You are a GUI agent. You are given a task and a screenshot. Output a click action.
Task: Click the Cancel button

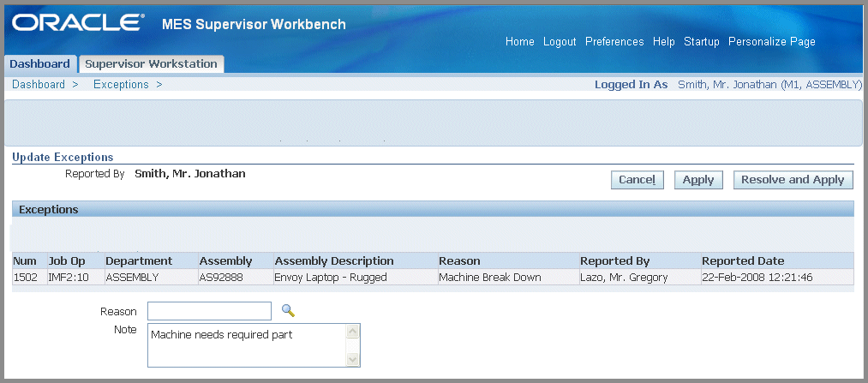[x=638, y=180]
